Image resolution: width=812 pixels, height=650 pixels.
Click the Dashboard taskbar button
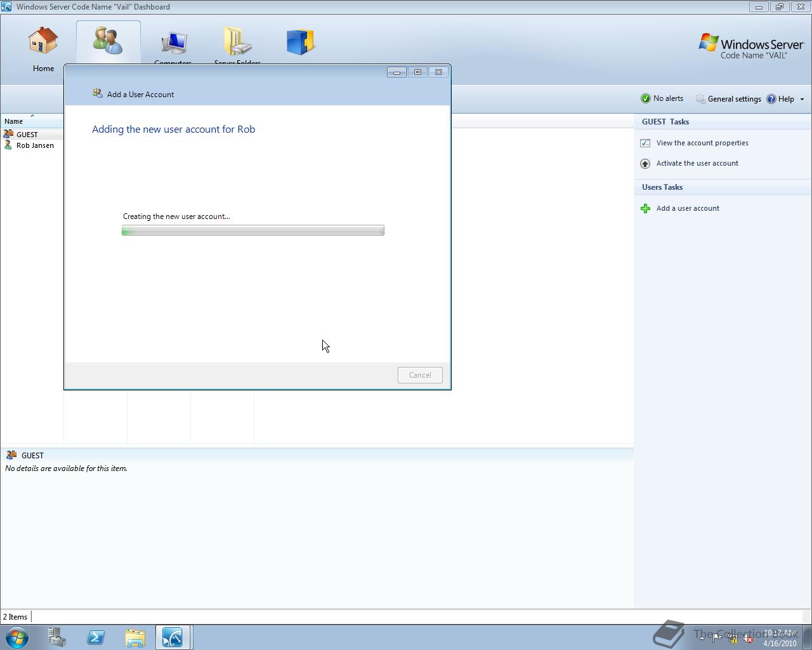pos(173,637)
